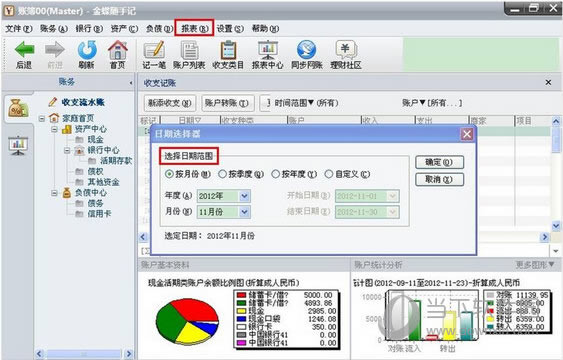
Task: Click the 日期 column header
Action: (x=190, y=121)
